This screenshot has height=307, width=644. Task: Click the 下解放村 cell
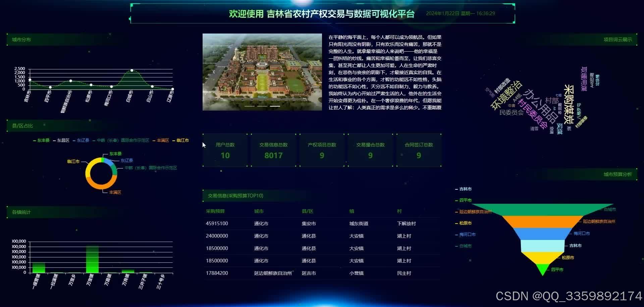click(407, 224)
